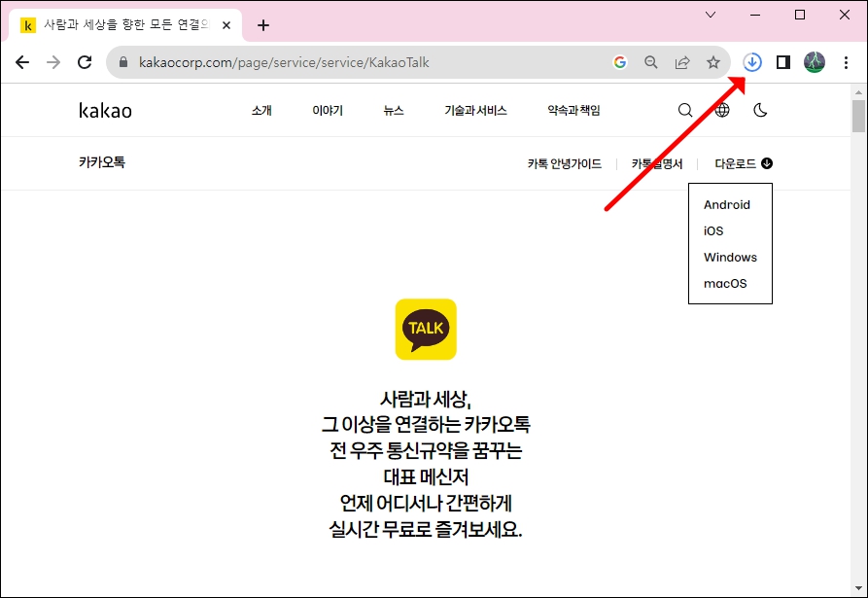Click the Chrome profile avatar

[x=814, y=61]
